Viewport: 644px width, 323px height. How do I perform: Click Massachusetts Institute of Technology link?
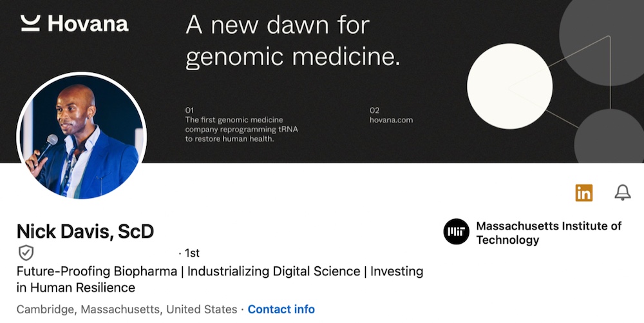coord(548,233)
